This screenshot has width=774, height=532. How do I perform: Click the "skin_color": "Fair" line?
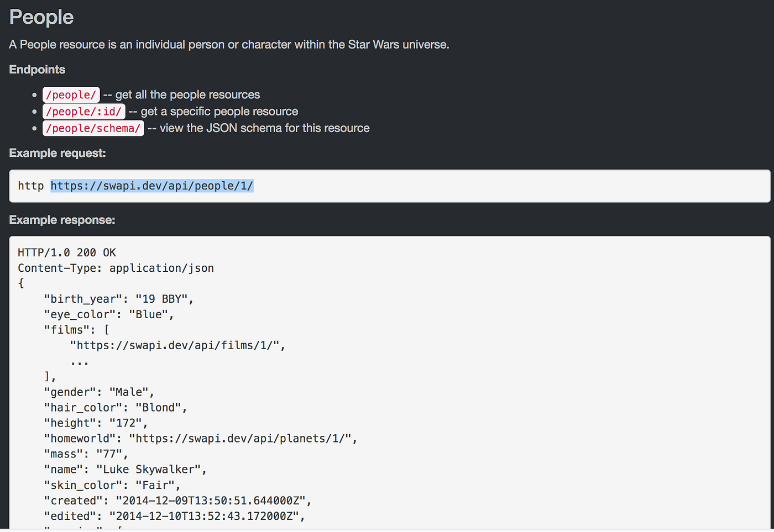112,485
